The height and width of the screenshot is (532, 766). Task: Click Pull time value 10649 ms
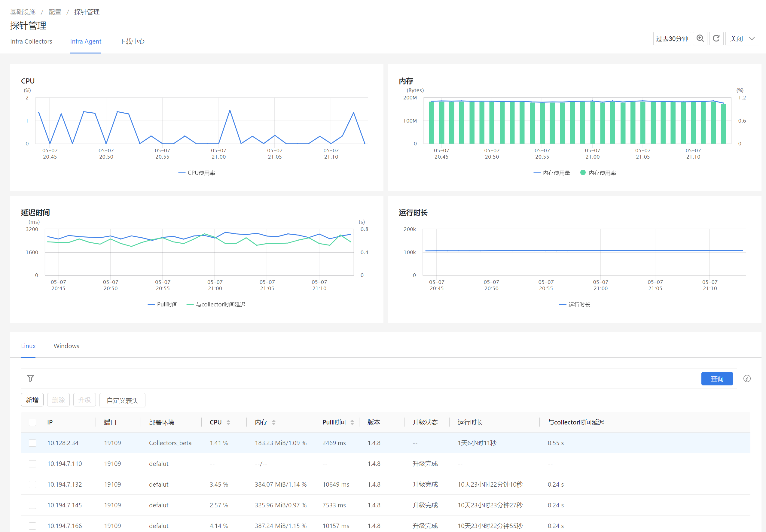click(x=336, y=484)
